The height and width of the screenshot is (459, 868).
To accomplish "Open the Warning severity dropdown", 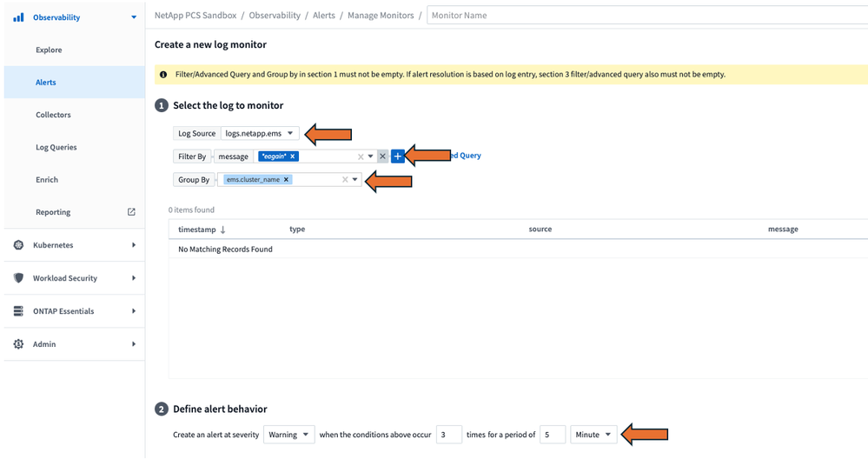I will [289, 435].
